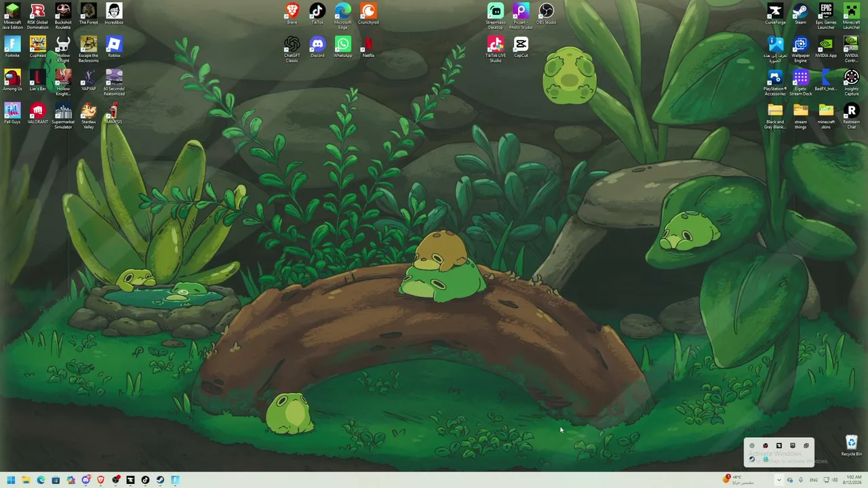This screenshot has height=488, width=868.
Task: Select the Discord desktop icon
Action: pos(317,47)
